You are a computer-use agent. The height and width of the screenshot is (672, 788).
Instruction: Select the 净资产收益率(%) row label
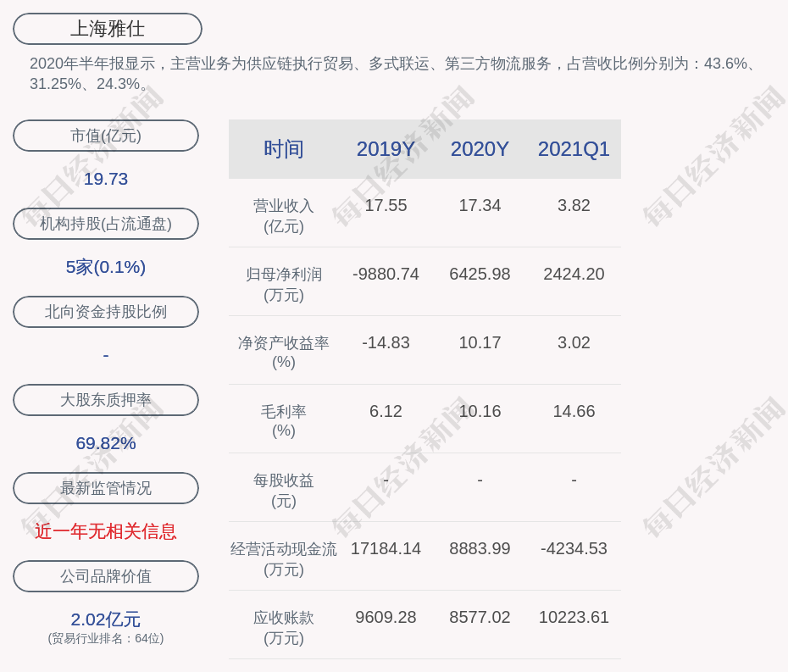(x=284, y=352)
